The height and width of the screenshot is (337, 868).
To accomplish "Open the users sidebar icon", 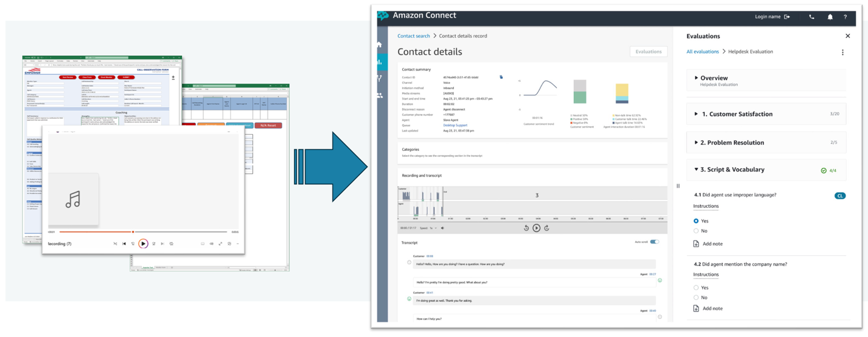I will coord(380,96).
